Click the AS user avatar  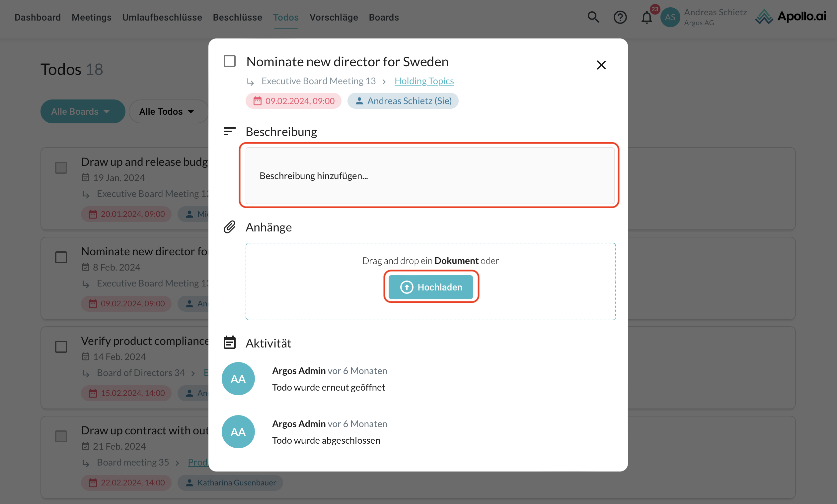[670, 17]
